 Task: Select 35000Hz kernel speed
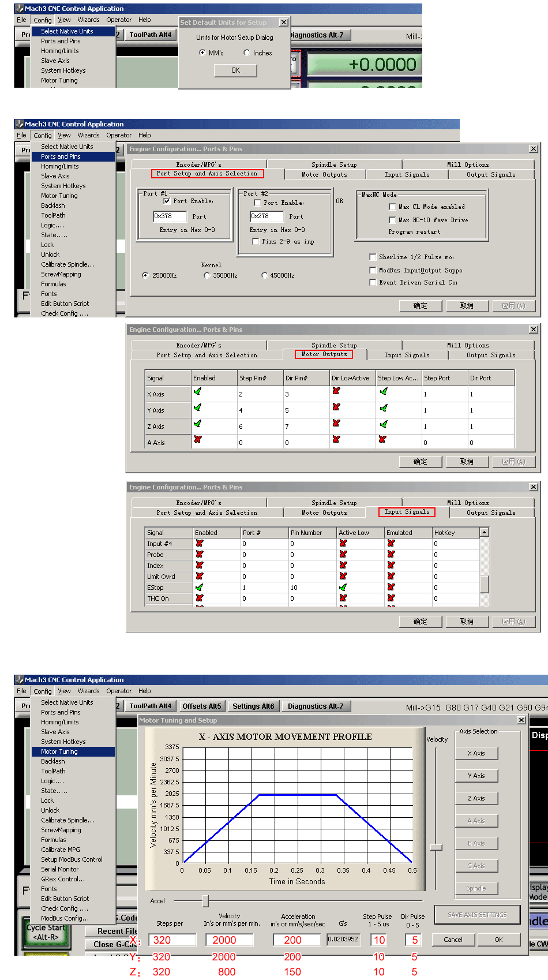(x=207, y=275)
